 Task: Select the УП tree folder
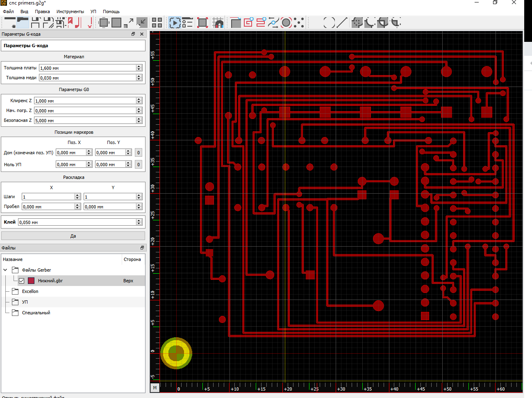25,302
